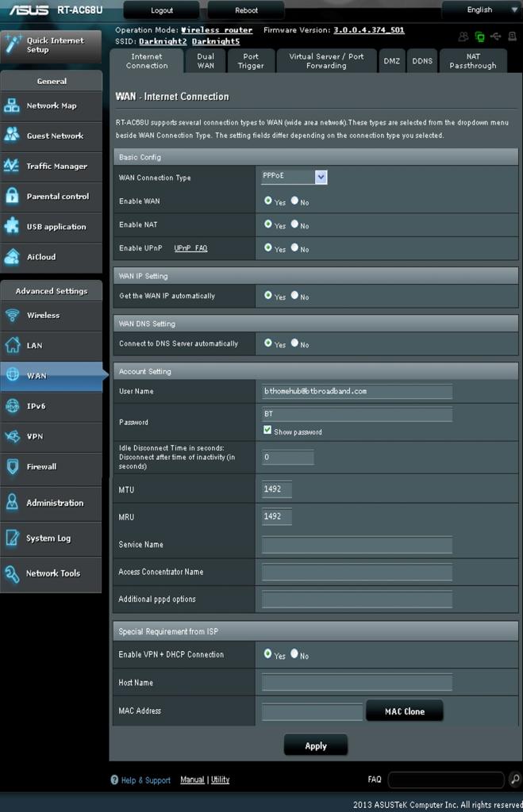Click the green network status icon
The width and height of the screenshot is (523, 812).
pos(479,36)
